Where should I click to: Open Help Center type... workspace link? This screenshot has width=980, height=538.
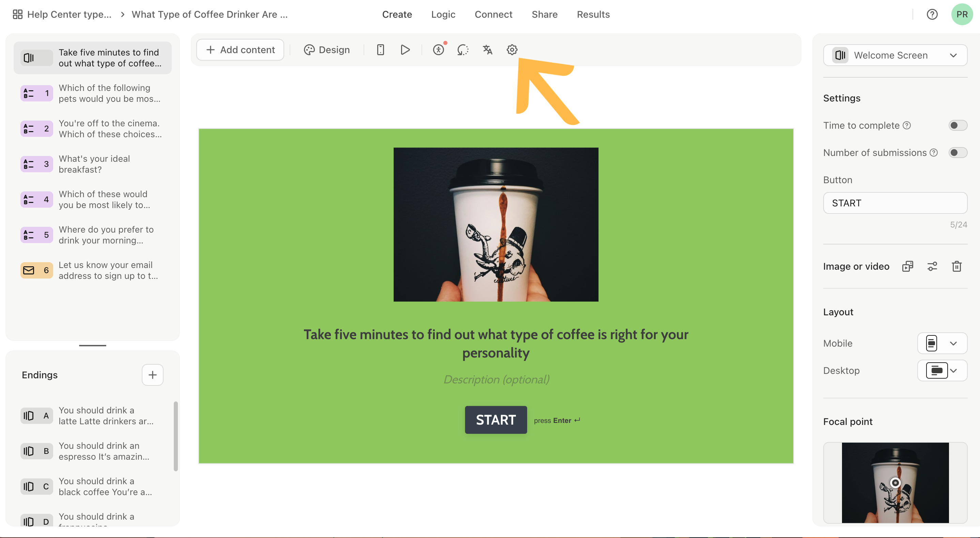pyautogui.click(x=69, y=14)
